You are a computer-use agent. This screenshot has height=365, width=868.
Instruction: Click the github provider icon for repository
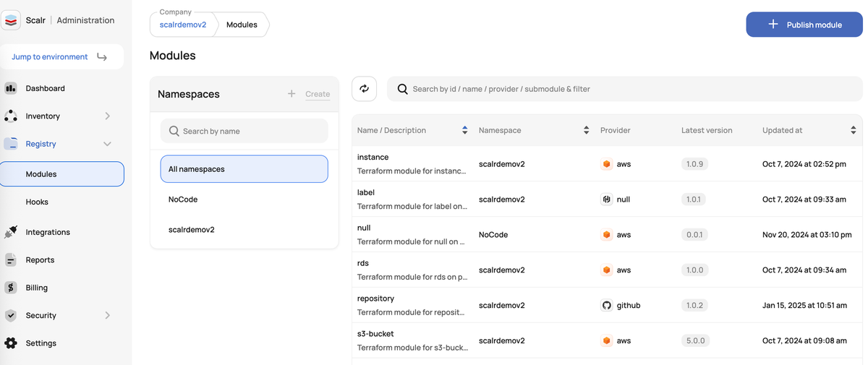coord(606,305)
